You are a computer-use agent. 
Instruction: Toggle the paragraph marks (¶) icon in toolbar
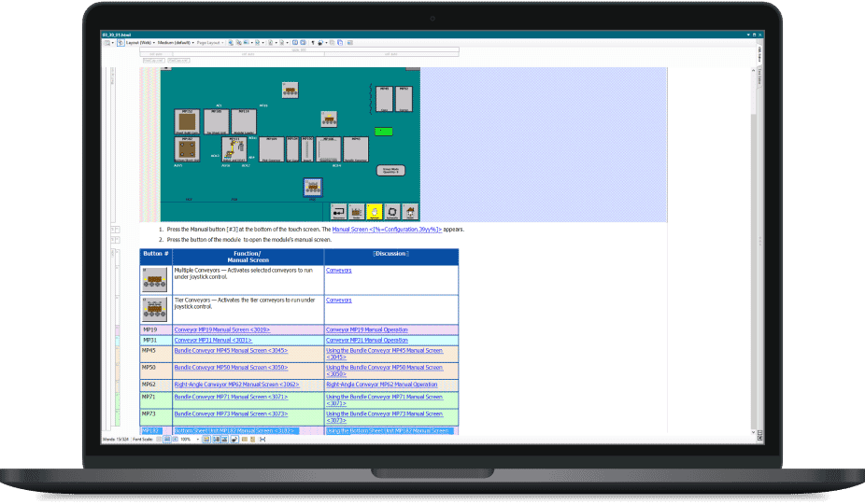pos(313,42)
